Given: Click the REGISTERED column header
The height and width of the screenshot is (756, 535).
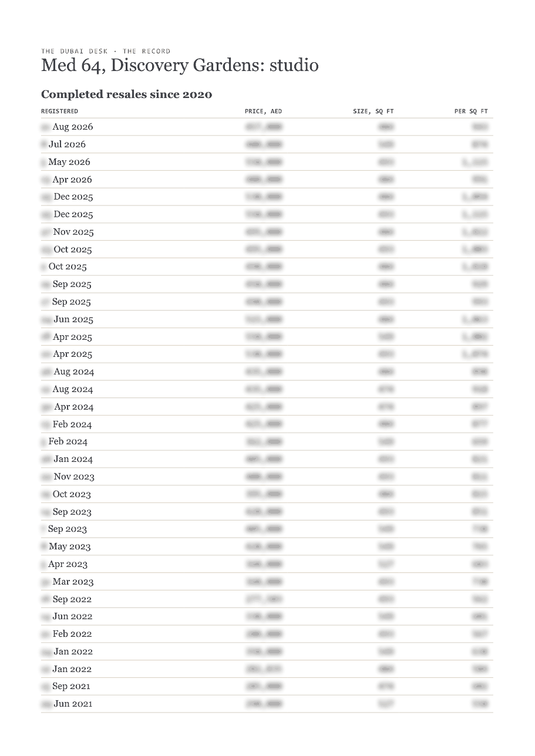Looking at the screenshot, I should point(59,111).
